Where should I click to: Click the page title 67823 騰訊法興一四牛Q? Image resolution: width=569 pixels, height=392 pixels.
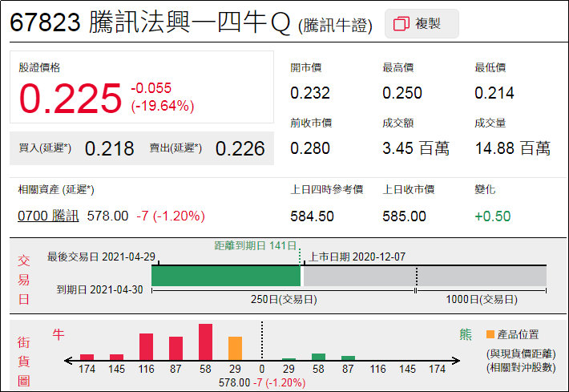pos(150,22)
